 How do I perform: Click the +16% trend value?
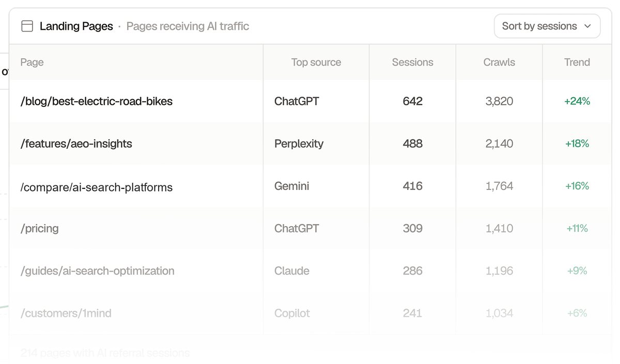point(577,186)
